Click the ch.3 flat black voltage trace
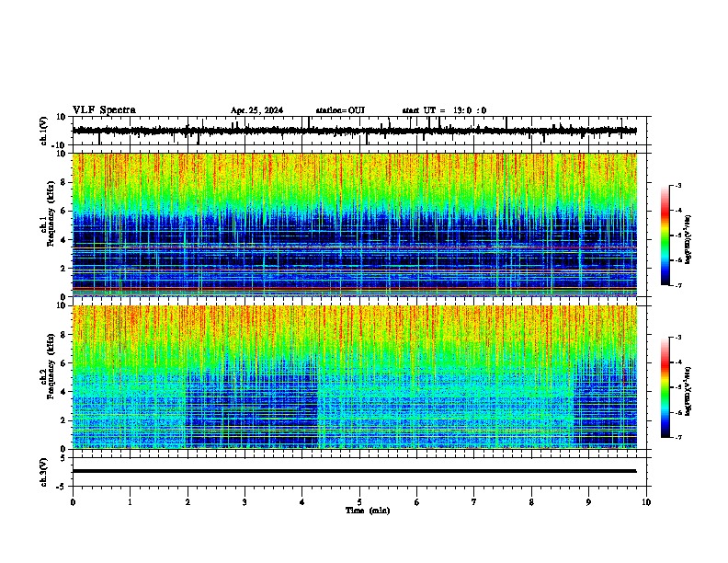The image size is (728, 563). 355,471
